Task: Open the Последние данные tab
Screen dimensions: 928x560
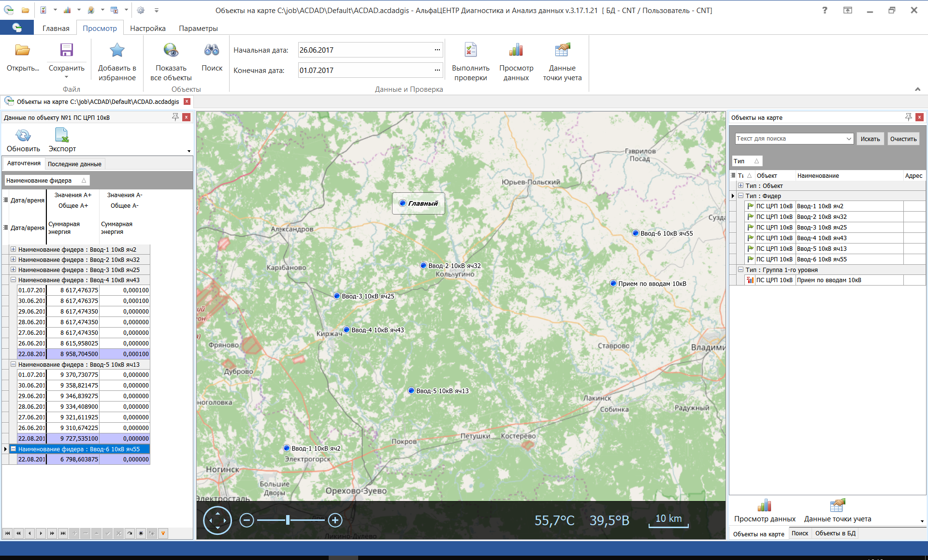Action: (74, 164)
